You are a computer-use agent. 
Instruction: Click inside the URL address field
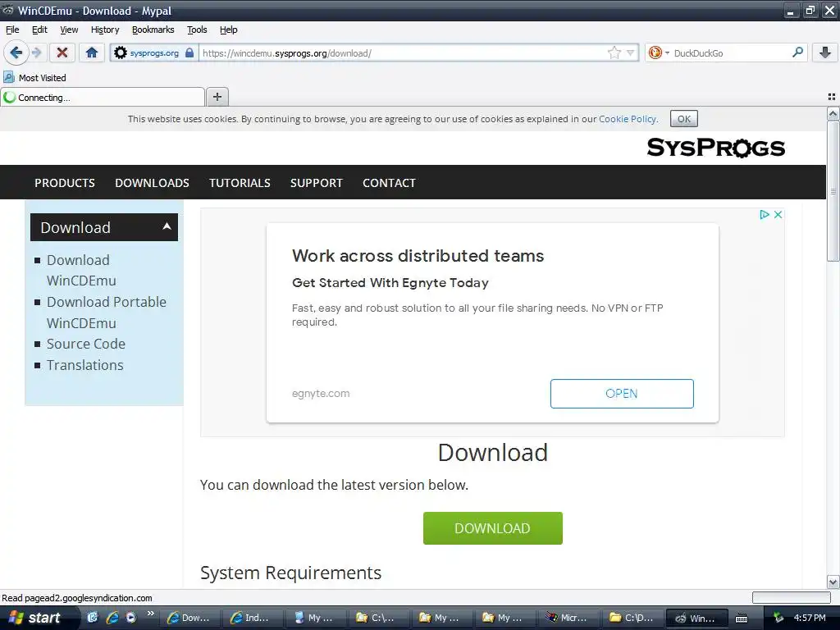coord(402,53)
